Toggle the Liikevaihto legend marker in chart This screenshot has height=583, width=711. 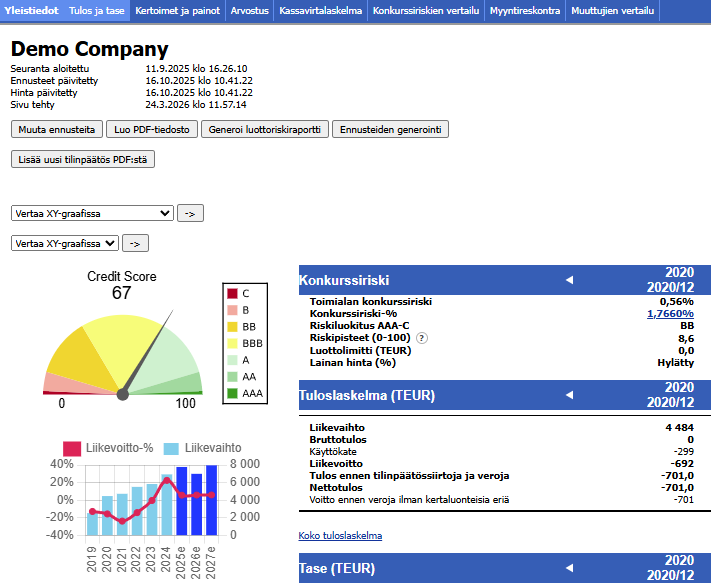[171, 449]
